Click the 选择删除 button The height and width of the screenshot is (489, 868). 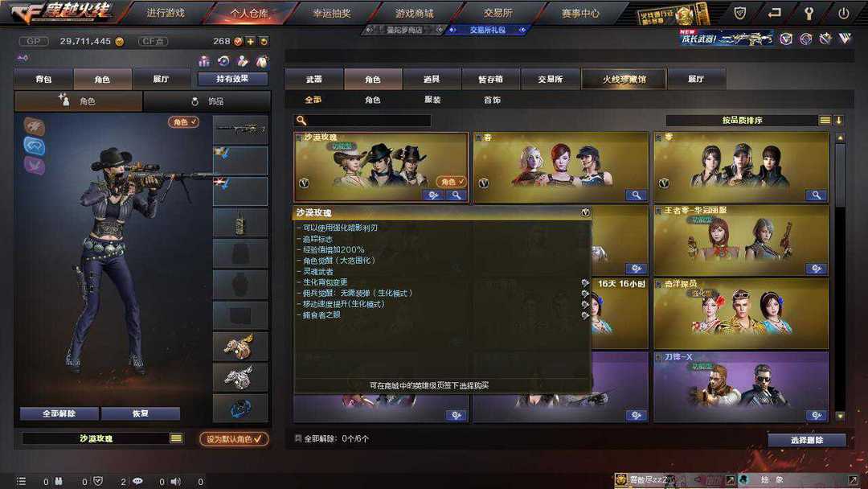pyautogui.click(x=807, y=440)
